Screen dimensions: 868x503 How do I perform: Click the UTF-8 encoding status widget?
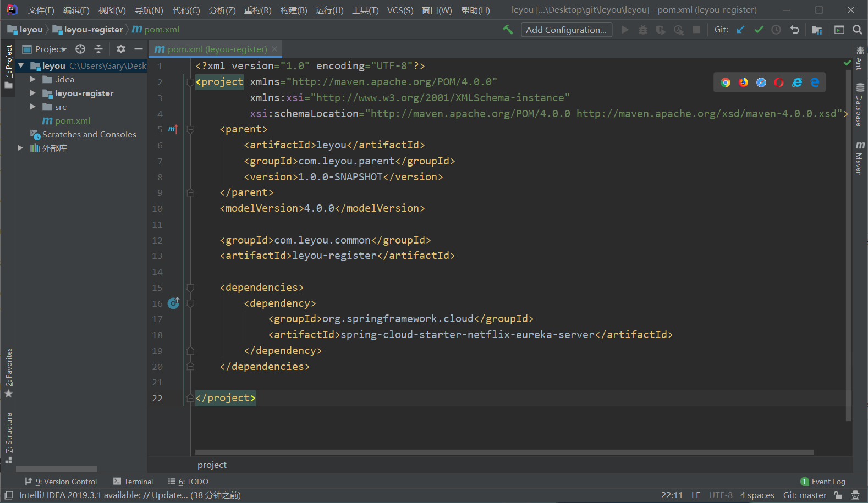click(721, 495)
